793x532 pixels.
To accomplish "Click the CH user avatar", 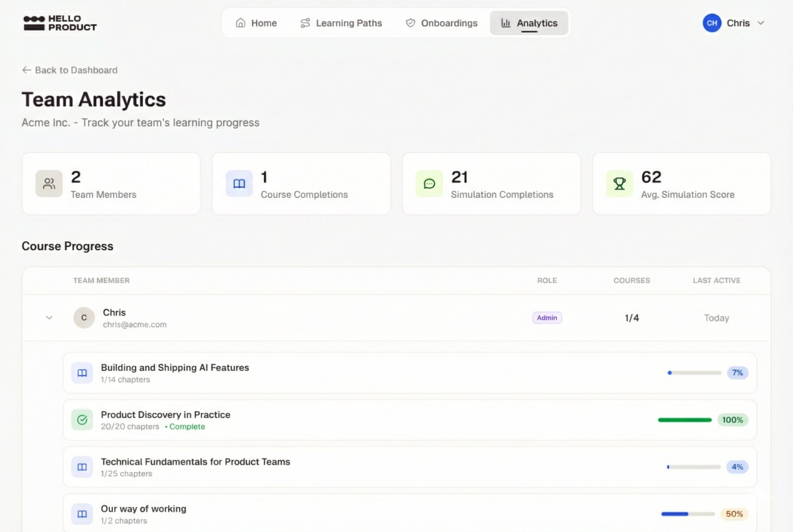I will [x=711, y=23].
